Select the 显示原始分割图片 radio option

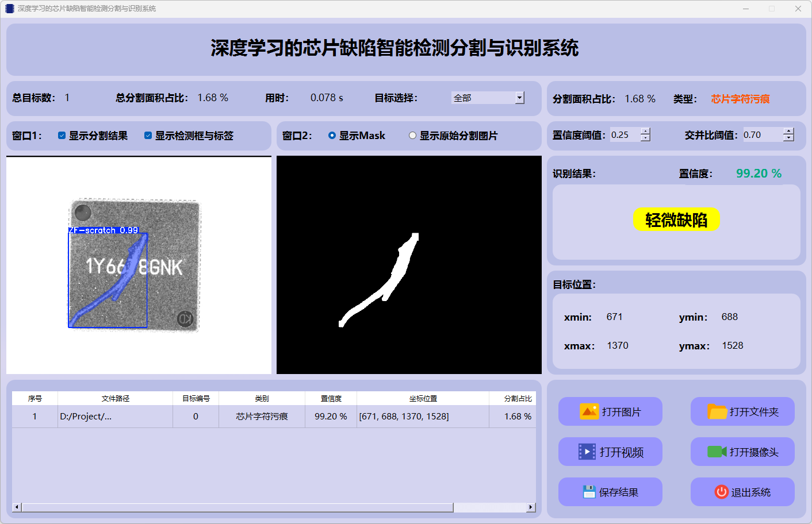point(412,136)
